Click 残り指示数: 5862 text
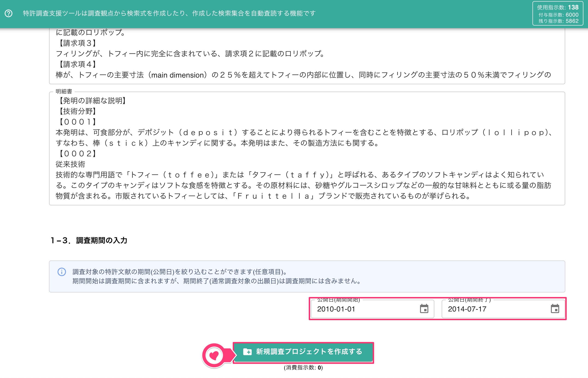 click(x=558, y=21)
